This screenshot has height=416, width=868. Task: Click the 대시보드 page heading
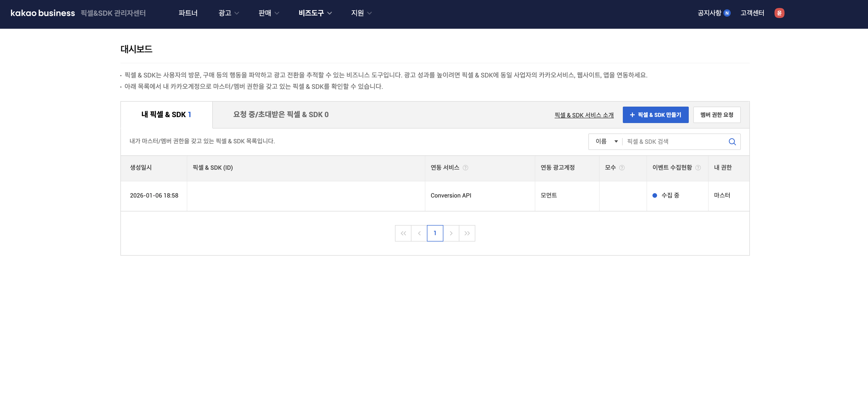[x=136, y=49]
